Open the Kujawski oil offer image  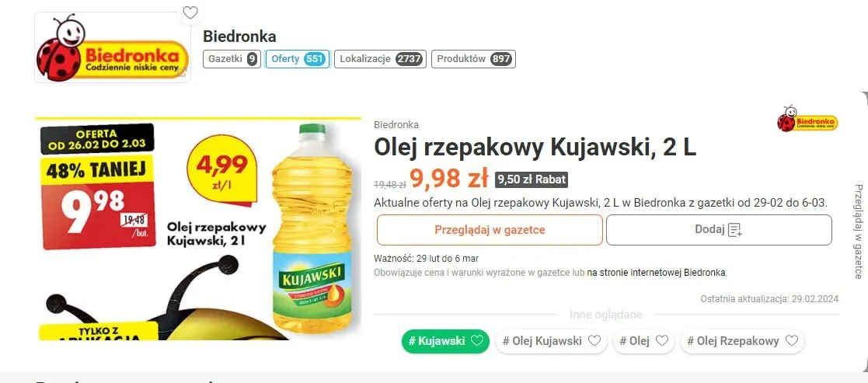(x=198, y=228)
